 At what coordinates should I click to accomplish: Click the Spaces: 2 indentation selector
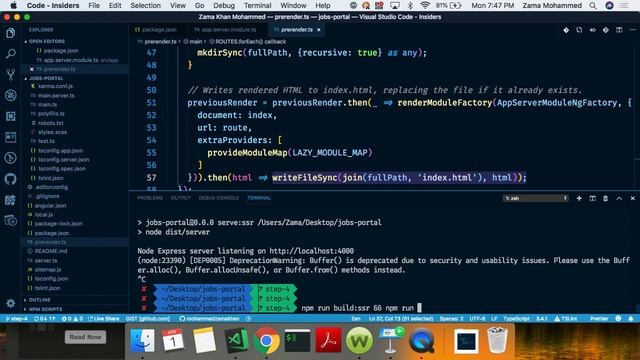[451, 318]
